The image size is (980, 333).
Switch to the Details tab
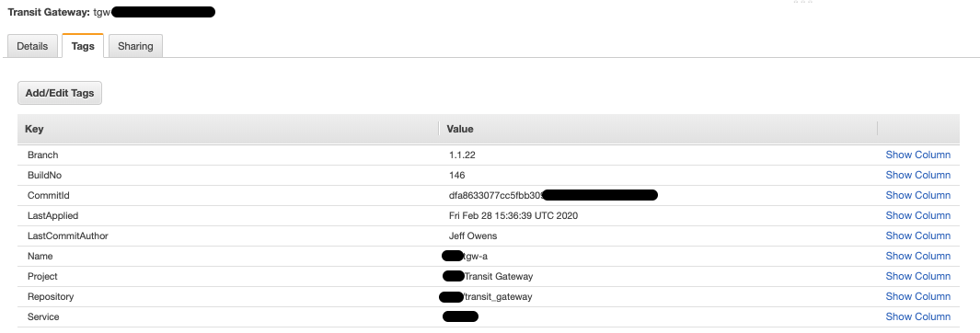[32, 46]
